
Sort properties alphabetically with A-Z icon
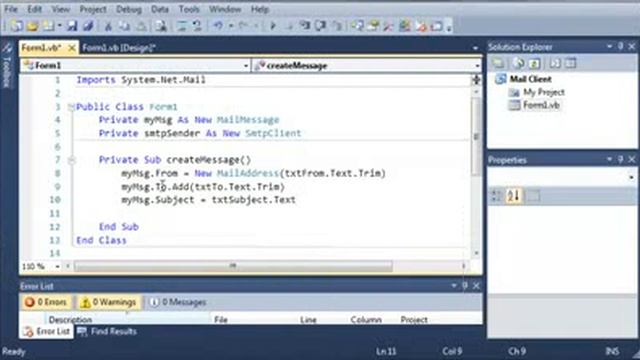[x=513, y=196]
